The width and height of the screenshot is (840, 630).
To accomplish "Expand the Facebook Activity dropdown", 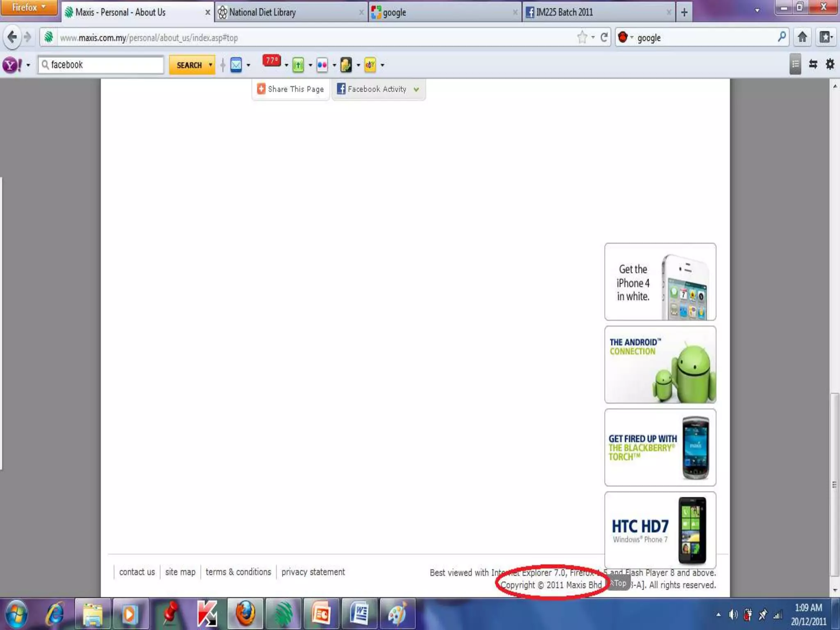I will coord(416,89).
